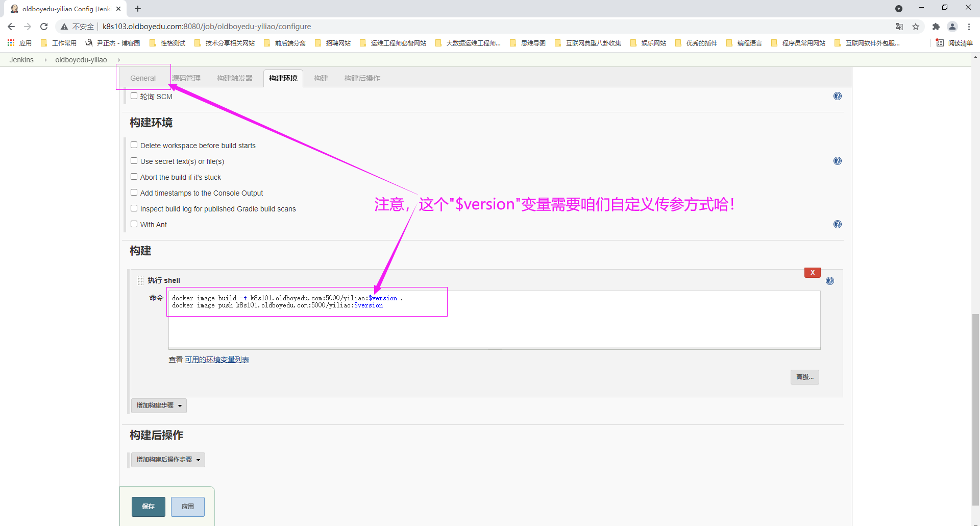Toggle Add timestamps to Console Output

pos(134,193)
